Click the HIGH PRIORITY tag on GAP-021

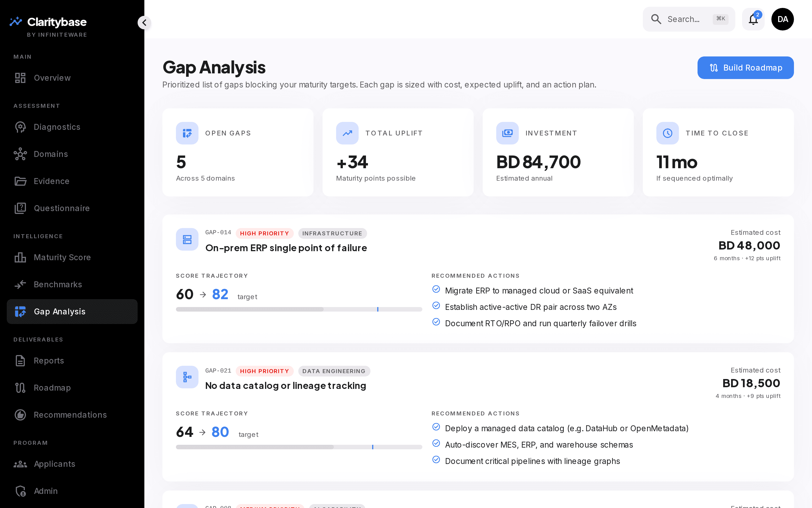tap(264, 371)
